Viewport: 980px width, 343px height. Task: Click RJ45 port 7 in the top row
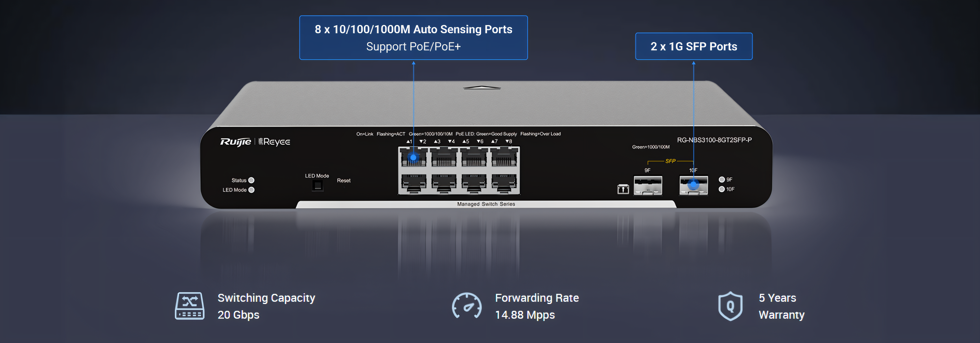coord(504,157)
